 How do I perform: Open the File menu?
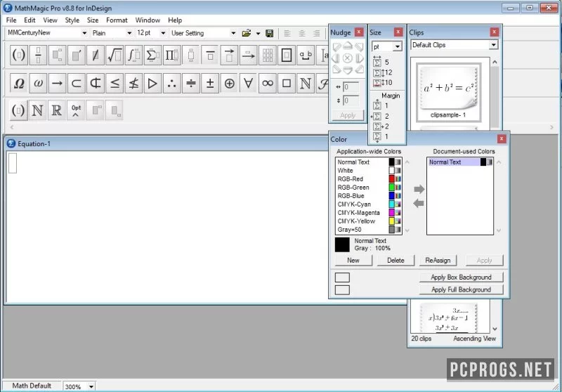click(11, 20)
